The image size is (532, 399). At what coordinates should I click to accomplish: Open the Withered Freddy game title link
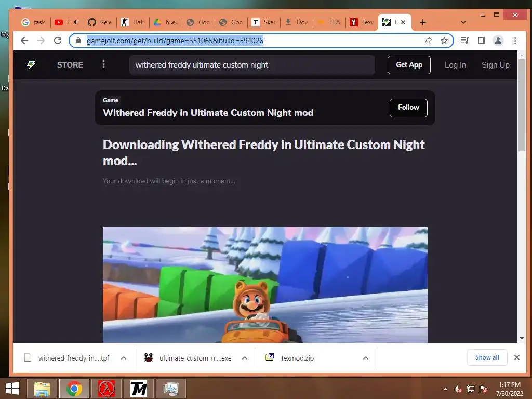pos(208,113)
